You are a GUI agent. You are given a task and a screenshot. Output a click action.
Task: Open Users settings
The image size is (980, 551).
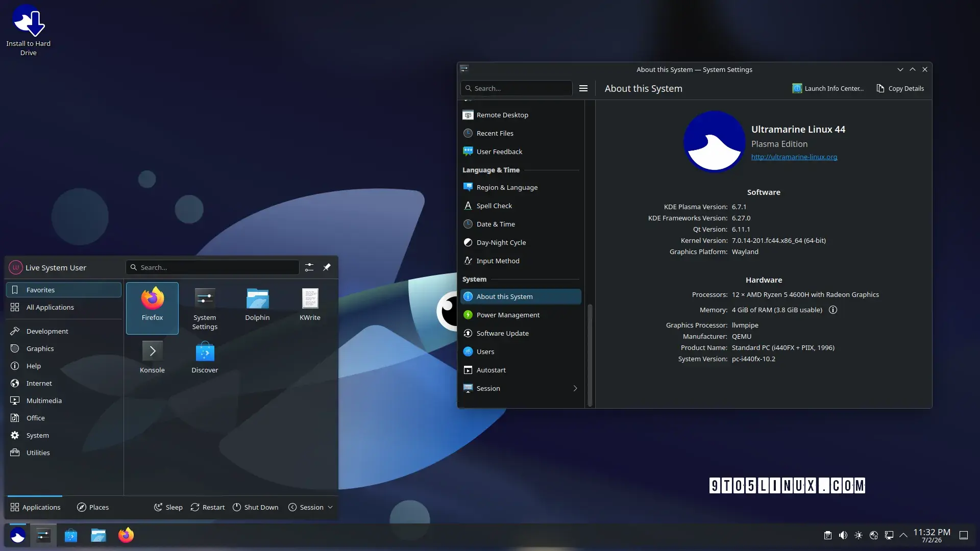coord(521,352)
